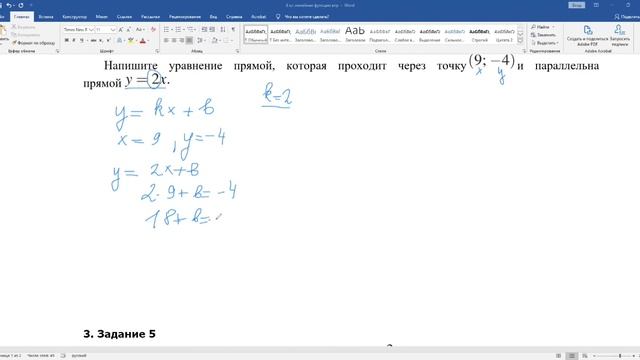Switch to the Конструктор tab
This screenshot has height=360, width=640.
click(x=74, y=17)
